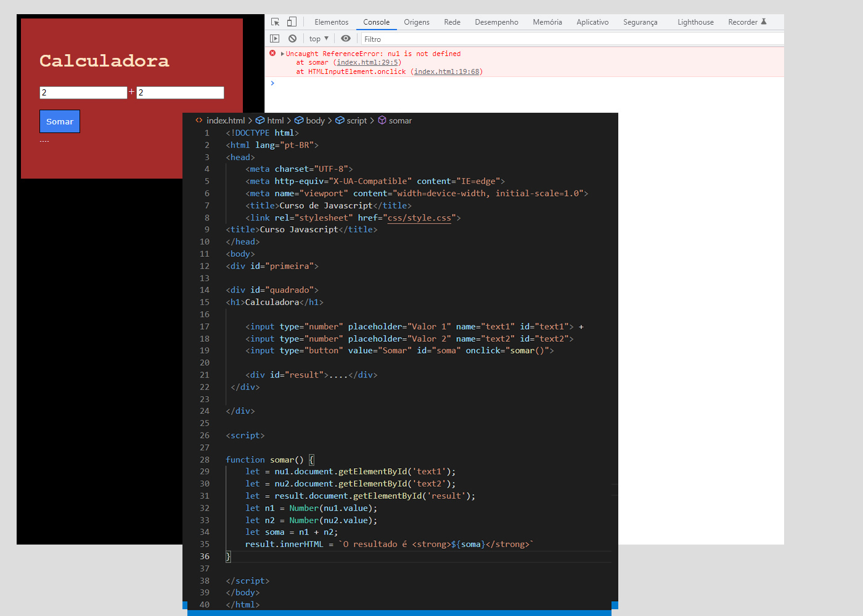Open the Elementos tab
Screen dimensions: 863x616
[x=332, y=22]
